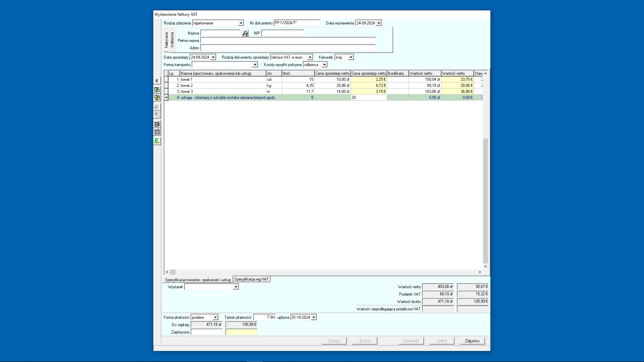Viewport: 644px width, 362px height.
Task: Click the editing price cell containing 20
Action: click(369, 98)
